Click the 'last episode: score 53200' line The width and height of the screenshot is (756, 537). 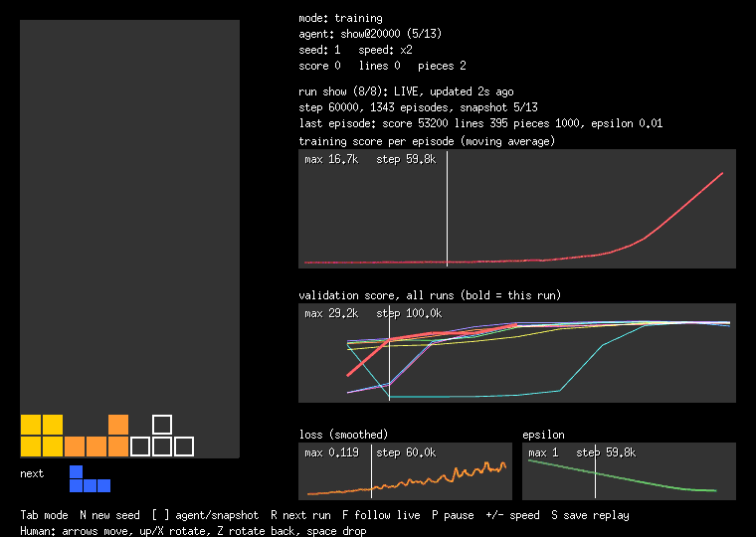point(480,123)
